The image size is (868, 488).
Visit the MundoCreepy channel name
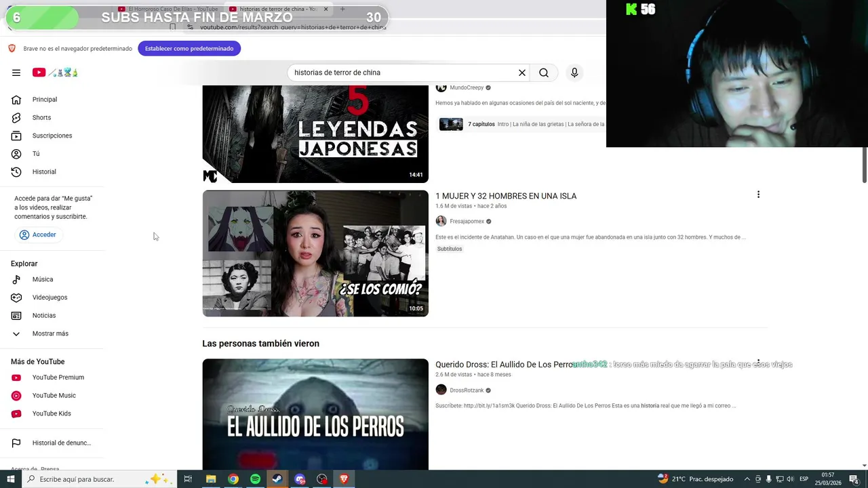[x=467, y=87]
